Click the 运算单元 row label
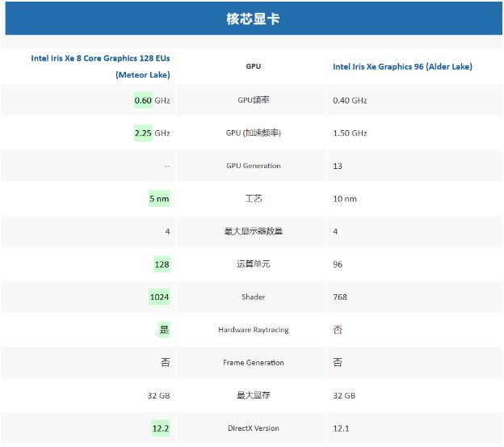Viewport: 504px width, 447px height. (254, 264)
